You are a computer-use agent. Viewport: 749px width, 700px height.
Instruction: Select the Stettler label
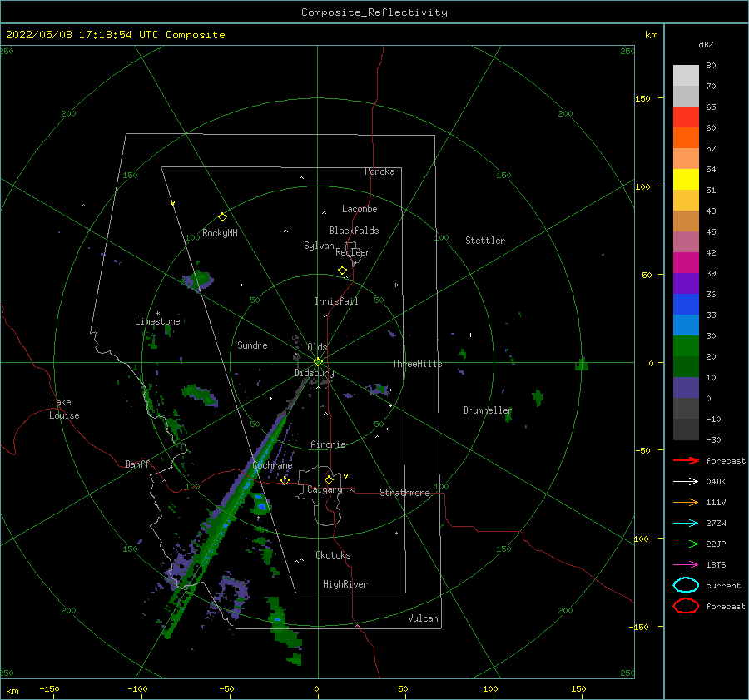pyautogui.click(x=485, y=241)
